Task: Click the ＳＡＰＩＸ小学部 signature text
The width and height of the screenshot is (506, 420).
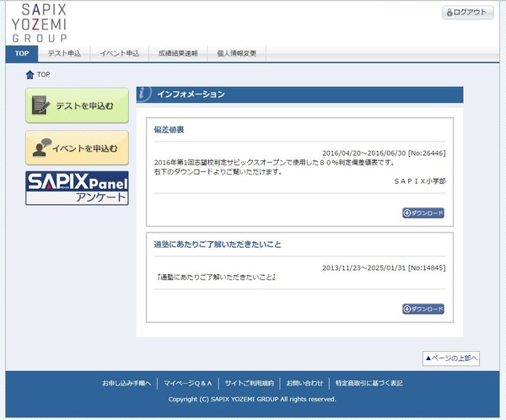Action: [x=420, y=181]
